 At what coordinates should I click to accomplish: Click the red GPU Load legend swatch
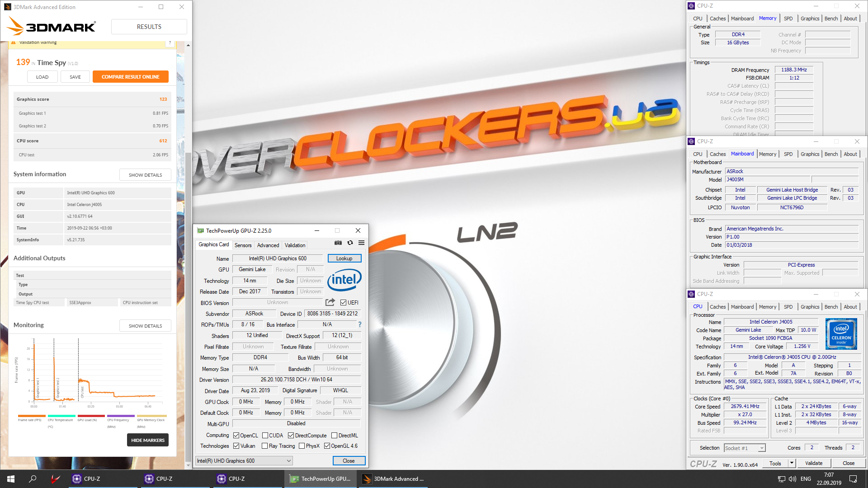click(x=91, y=416)
